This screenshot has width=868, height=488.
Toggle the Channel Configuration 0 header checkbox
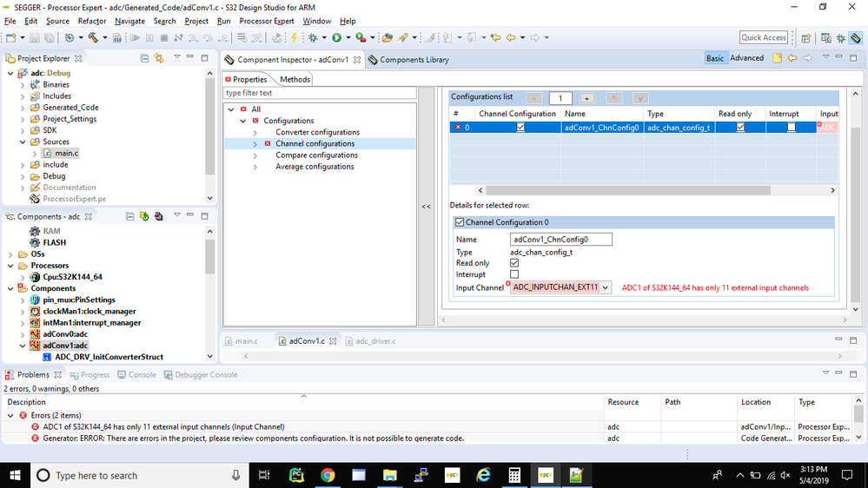[460, 222]
